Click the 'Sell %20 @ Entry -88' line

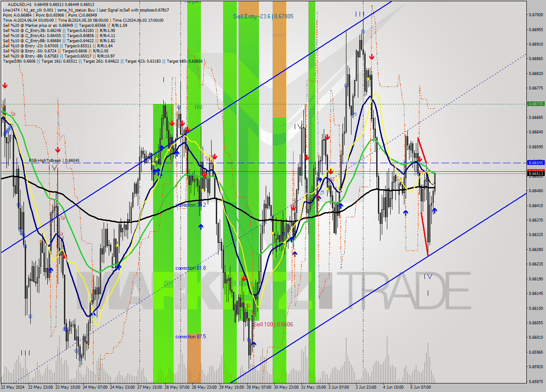58,56
